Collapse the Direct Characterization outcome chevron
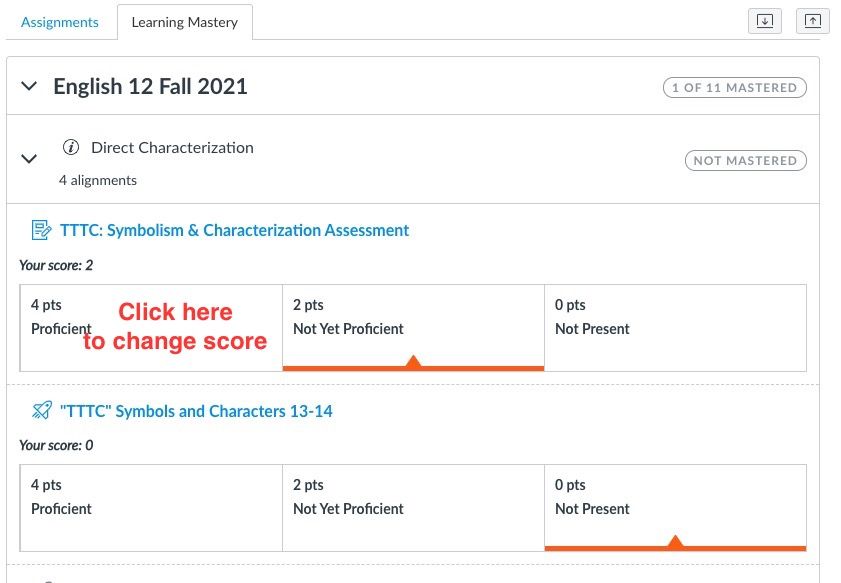The height and width of the screenshot is (583, 841). [x=30, y=159]
